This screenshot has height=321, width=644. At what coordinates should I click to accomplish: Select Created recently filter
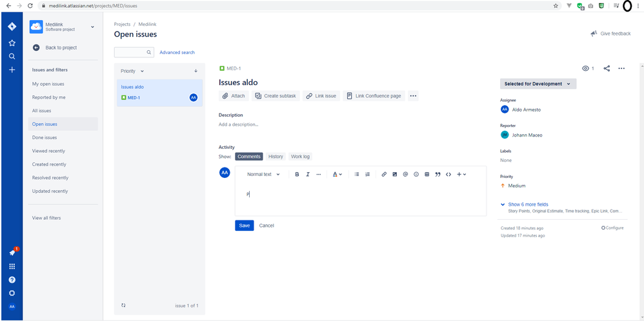click(63, 164)
